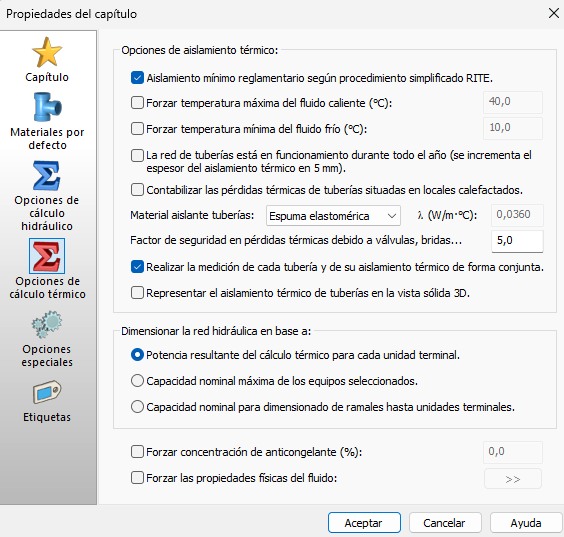The height and width of the screenshot is (537, 564).
Task: Close the Propiedades del capítulo dialog
Action: (x=554, y=13)
